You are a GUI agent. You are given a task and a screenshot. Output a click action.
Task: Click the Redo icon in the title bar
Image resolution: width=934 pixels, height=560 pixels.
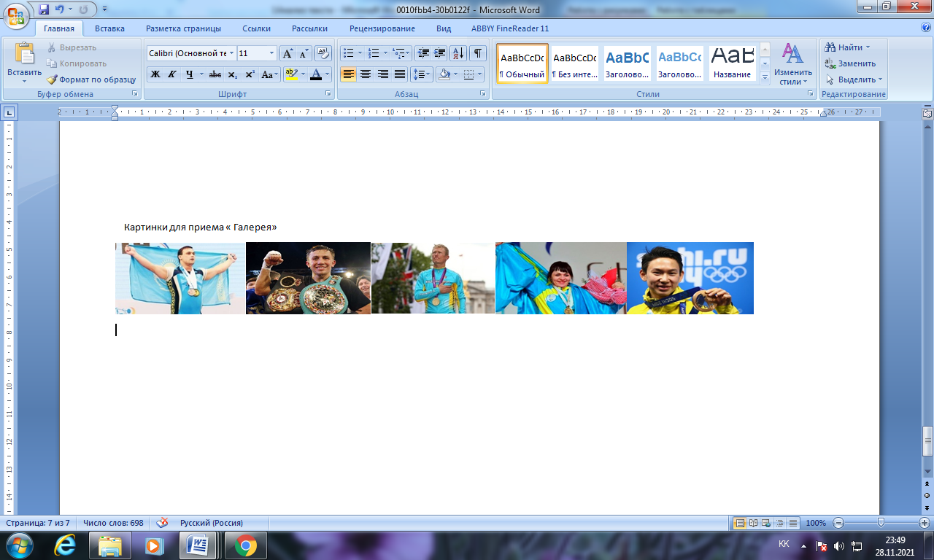[x=82, y=9]
